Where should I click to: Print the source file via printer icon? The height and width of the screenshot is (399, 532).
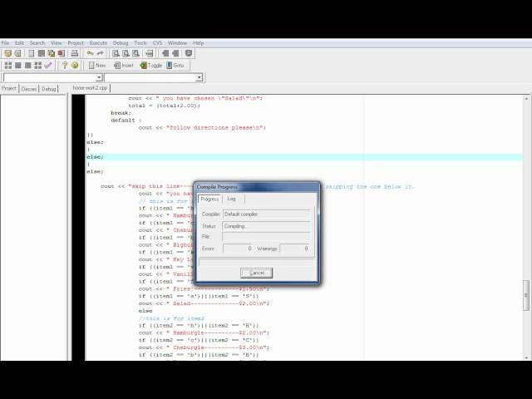point(74,53)
